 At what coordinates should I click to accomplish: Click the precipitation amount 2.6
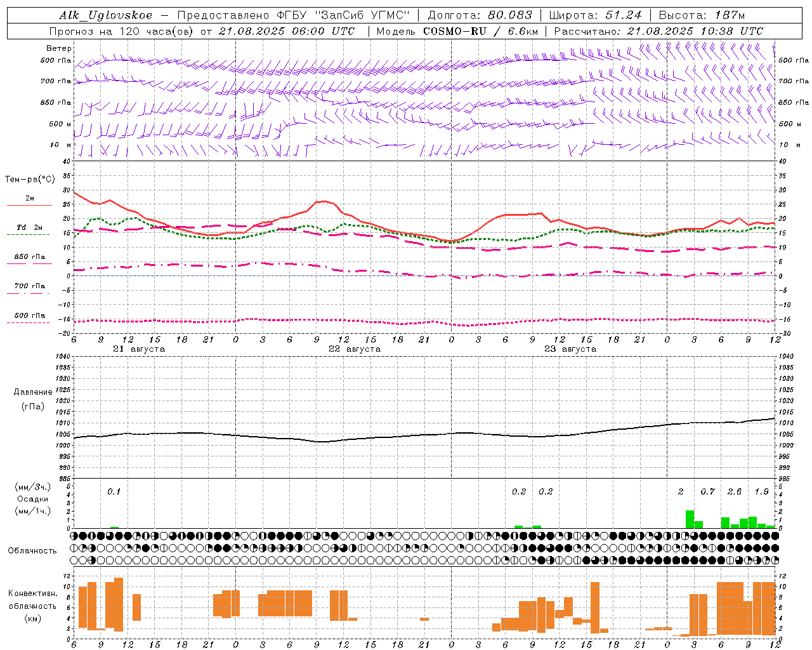(x=735, y=492)
